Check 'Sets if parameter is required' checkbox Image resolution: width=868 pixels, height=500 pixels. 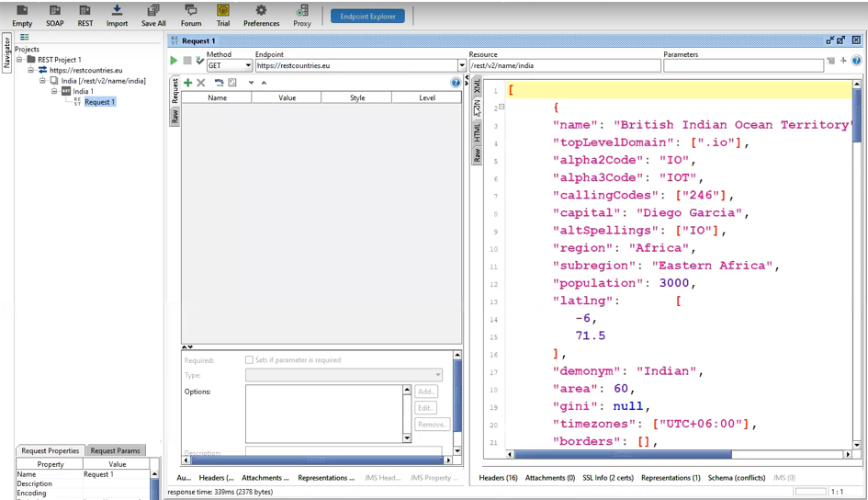pyautogui.click(x=249, y=360)
